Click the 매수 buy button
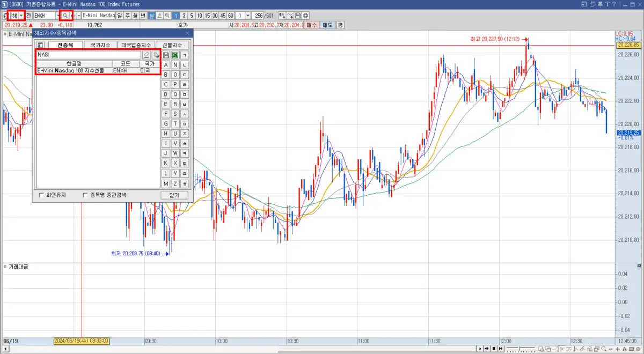 tap(312, 25)
